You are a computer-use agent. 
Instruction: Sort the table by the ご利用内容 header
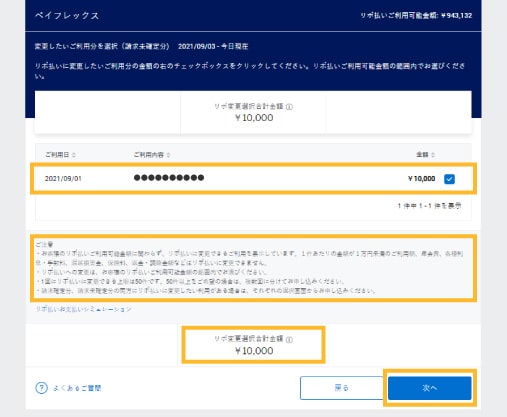149,155
